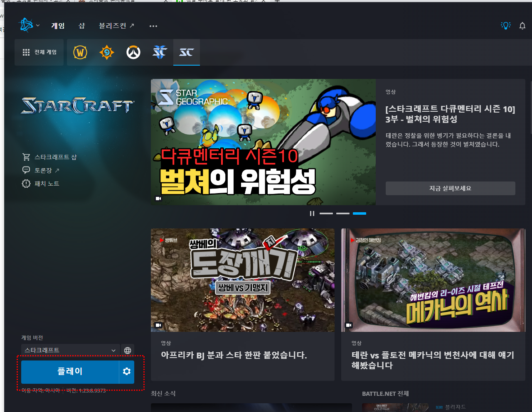Click the StarCraft logo in sidebar

click(77, 105)
